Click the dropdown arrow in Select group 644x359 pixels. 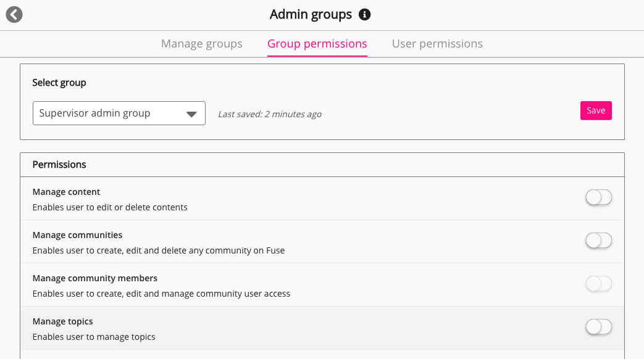pyautogui.click(x=191, y=114)
